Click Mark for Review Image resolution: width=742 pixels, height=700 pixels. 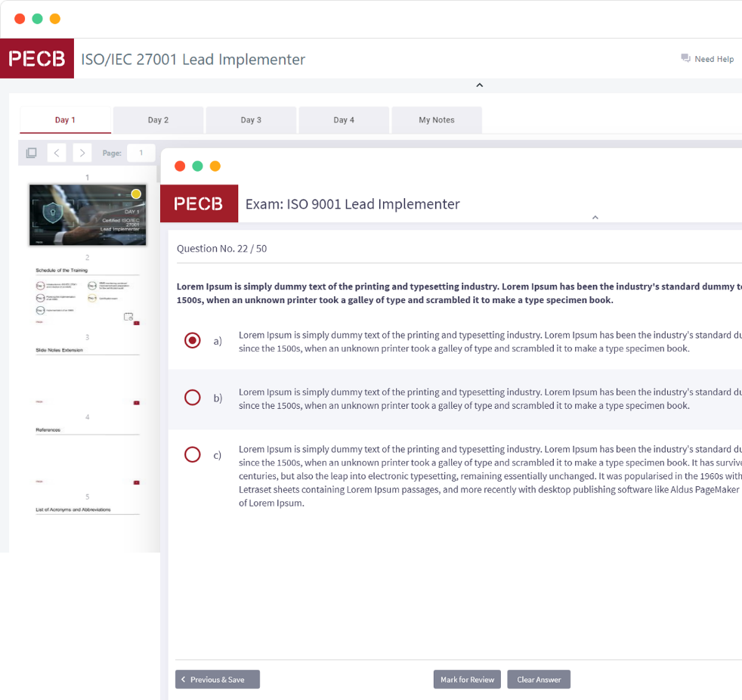467,680
